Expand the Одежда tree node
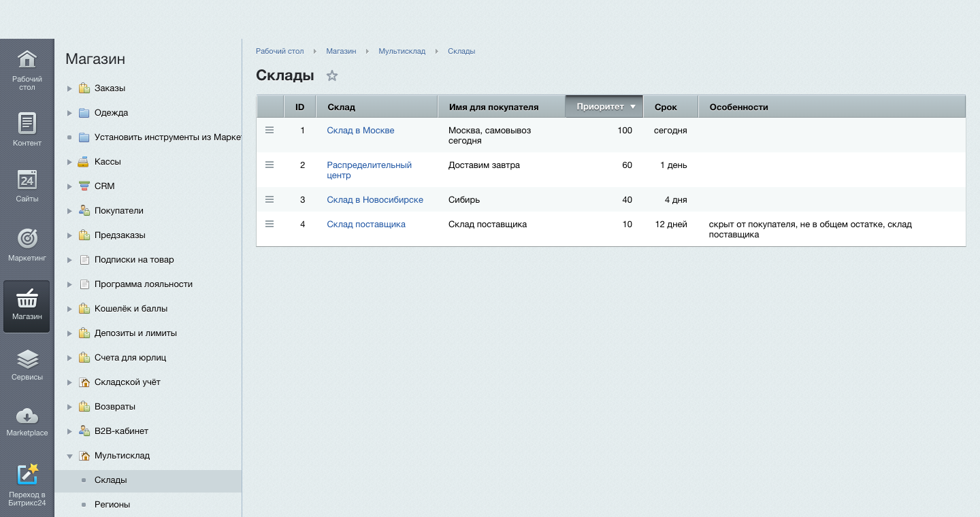The height and width of the screenshot is (517, 980). click(x=69, y=113)
